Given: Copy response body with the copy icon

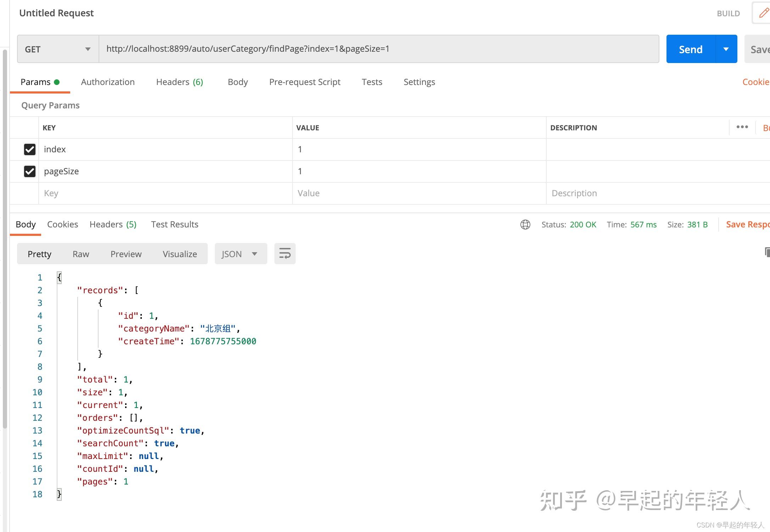Looking at the screenshot, I should pyautogui.click(x=767, y=252).
